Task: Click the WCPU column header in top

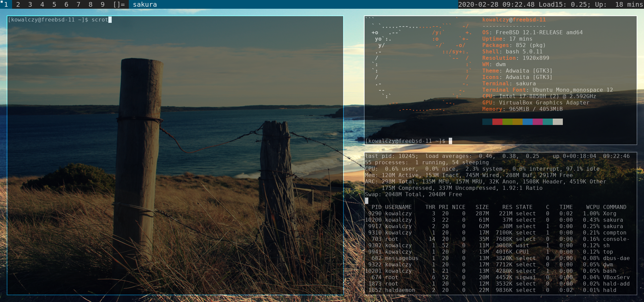Action: (x=593, y=207)
